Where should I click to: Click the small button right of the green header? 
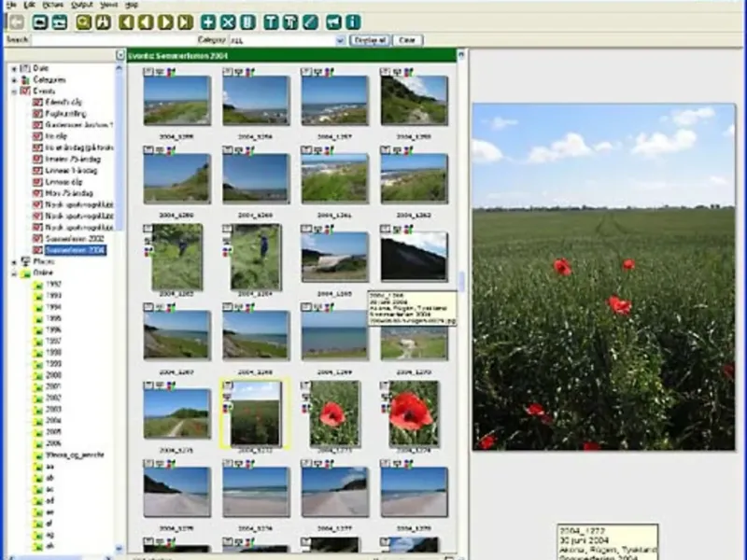click(x=460, y=55)
